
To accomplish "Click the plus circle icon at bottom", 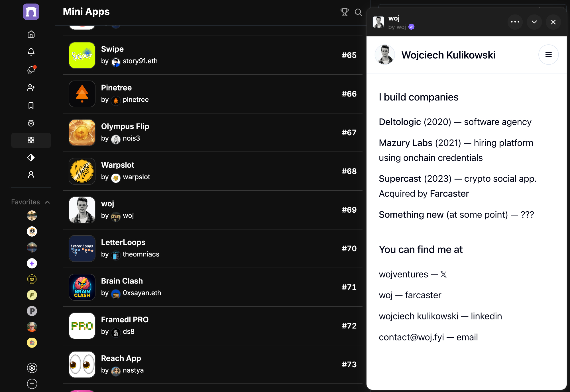I will 32,384.
